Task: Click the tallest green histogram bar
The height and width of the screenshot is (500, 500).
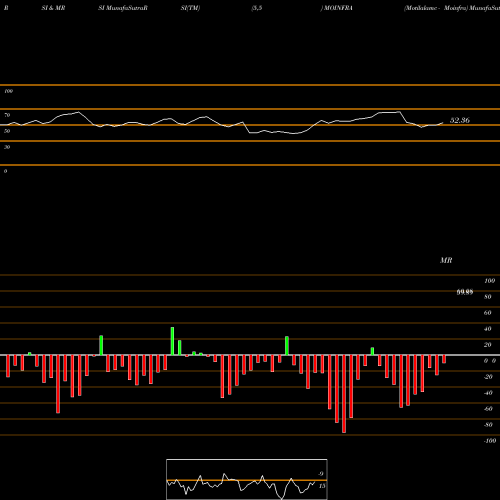Action: click(172, 341)
